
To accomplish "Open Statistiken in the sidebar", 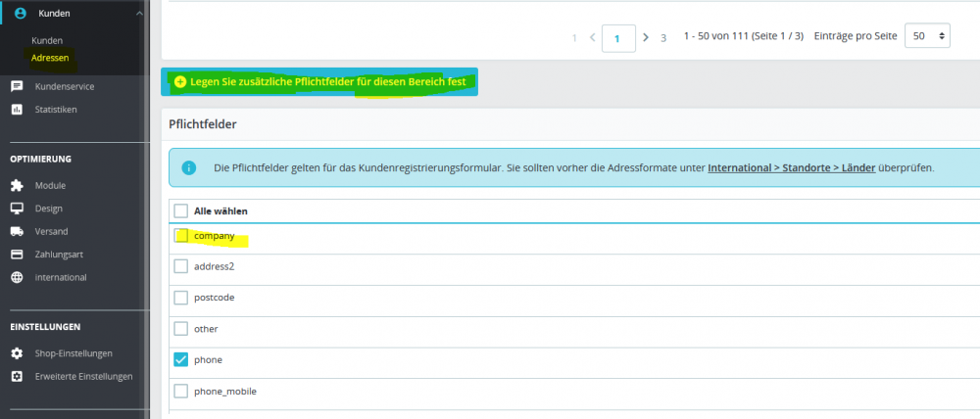I will point(56,110).
